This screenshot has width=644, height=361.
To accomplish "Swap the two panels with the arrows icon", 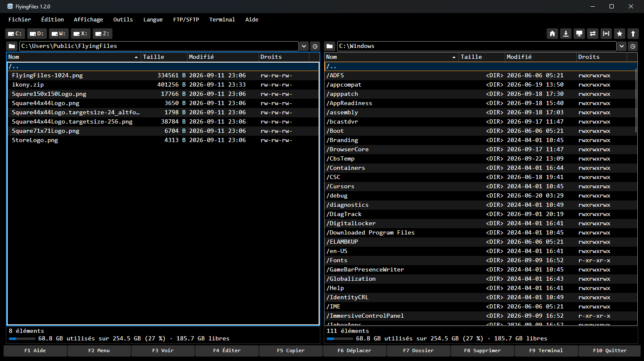I will [593, 34].
